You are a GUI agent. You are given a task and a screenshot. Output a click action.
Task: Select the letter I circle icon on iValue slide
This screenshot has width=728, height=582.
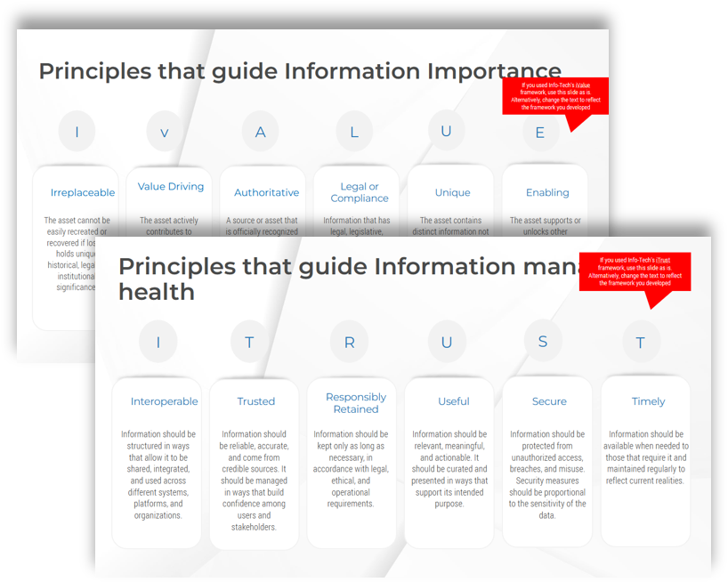77,131
